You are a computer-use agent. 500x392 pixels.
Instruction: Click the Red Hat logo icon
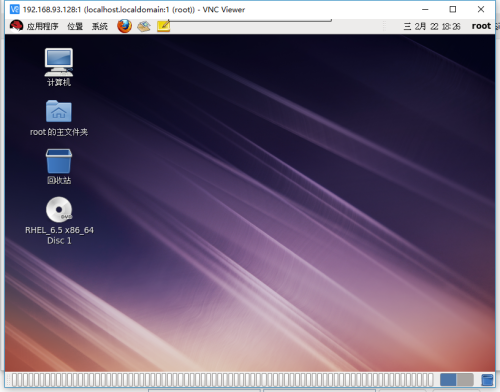click(16, 26)
